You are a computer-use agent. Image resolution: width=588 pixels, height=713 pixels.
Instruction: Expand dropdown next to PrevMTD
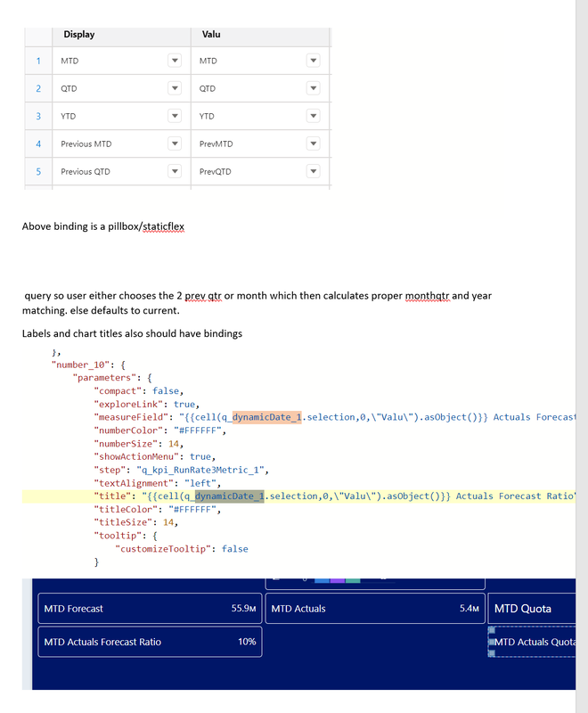(313, 143)
